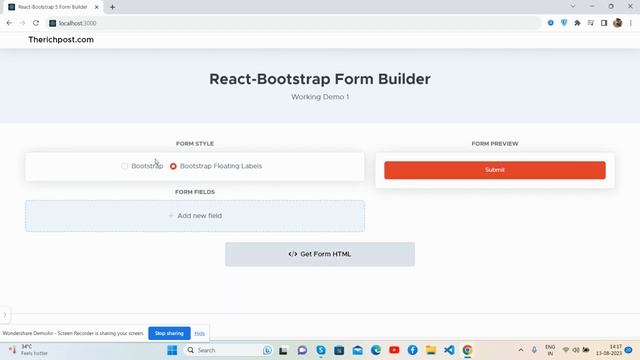The image size is (640, 360).
Task: Click the Working Demo 1 subtitle
Action: 320,97
